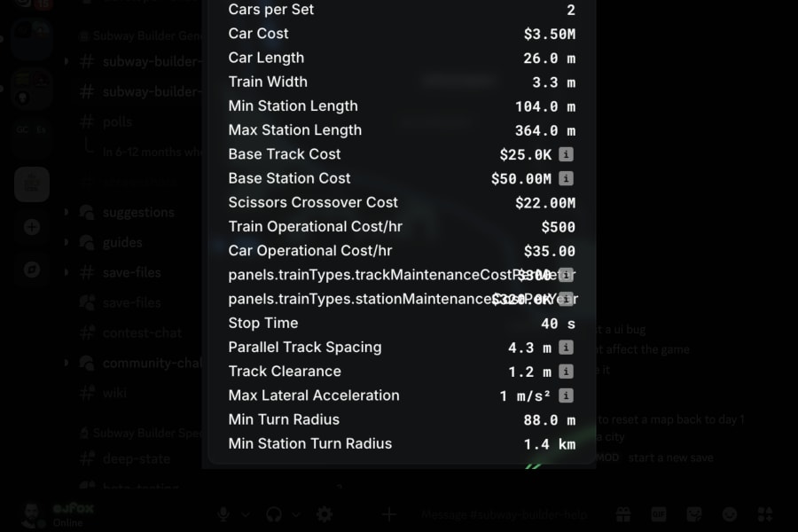Click Add a Server plus button

32,227
